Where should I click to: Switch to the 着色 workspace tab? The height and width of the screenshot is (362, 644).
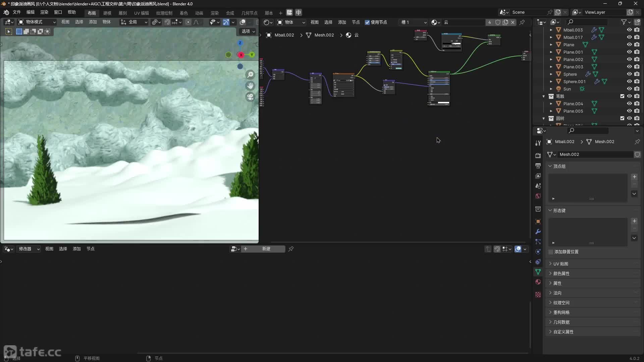184,13
